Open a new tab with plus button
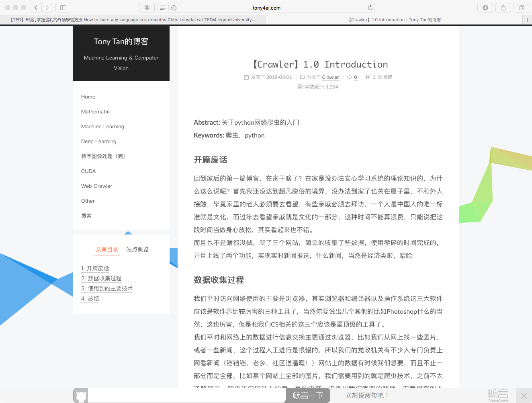Image resolution: width=532 pixels, height=403 pixels. [527, 20]
